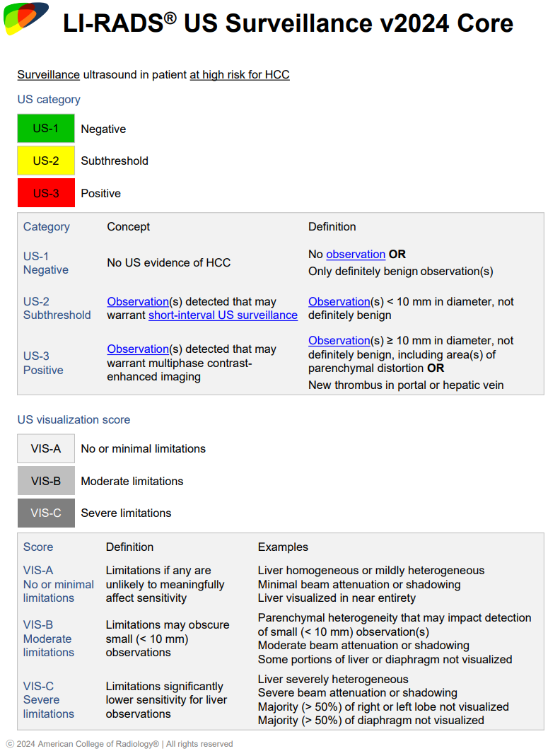This screenshot has width=560, height=751.
Task: Open the "observation" link in the US-1 definition
Action: pos(355,254)
